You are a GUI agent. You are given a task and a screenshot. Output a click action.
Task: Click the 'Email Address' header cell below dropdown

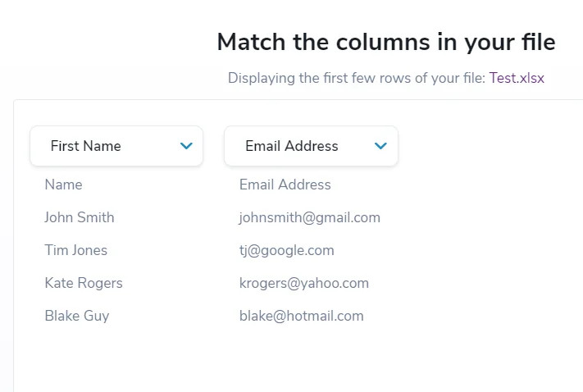click(x=285, y=185)
